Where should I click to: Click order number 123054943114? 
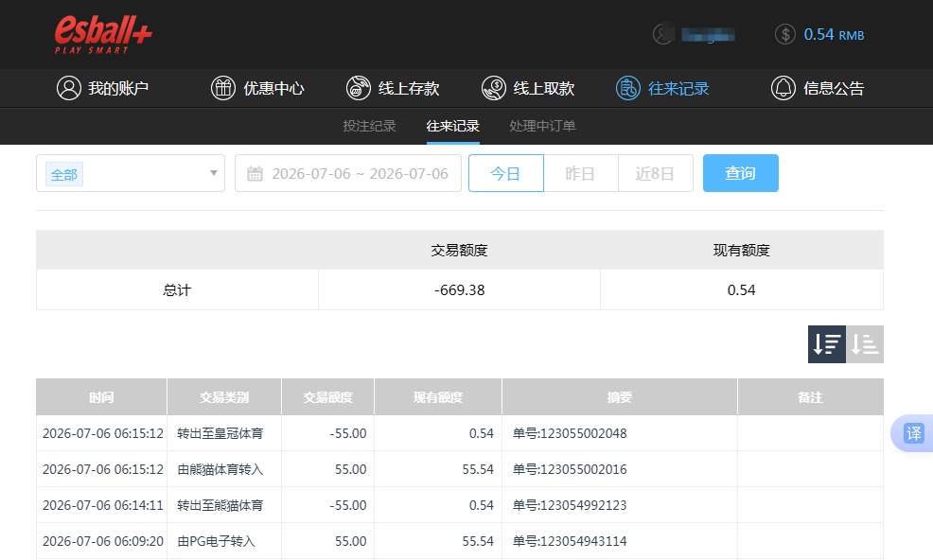(570, 541)
